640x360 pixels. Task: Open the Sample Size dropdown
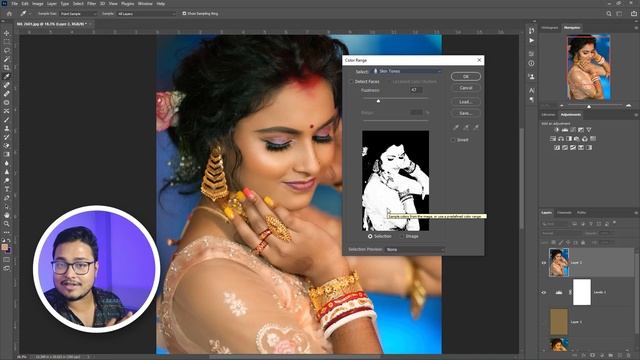tap(78, 13)
